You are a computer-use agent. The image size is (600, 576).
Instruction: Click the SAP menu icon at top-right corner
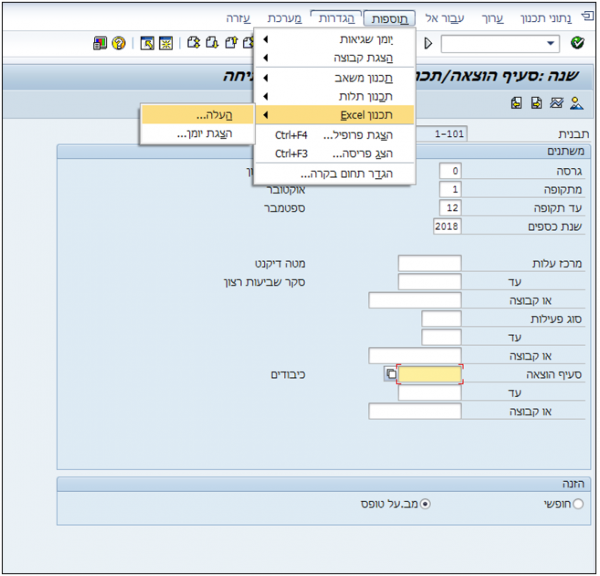click(584, 18)
